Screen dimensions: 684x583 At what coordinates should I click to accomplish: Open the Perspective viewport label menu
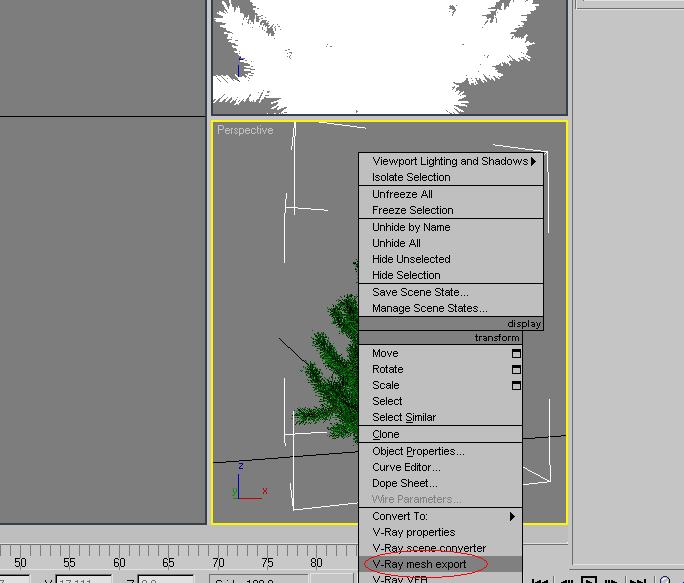coord(245,130)
